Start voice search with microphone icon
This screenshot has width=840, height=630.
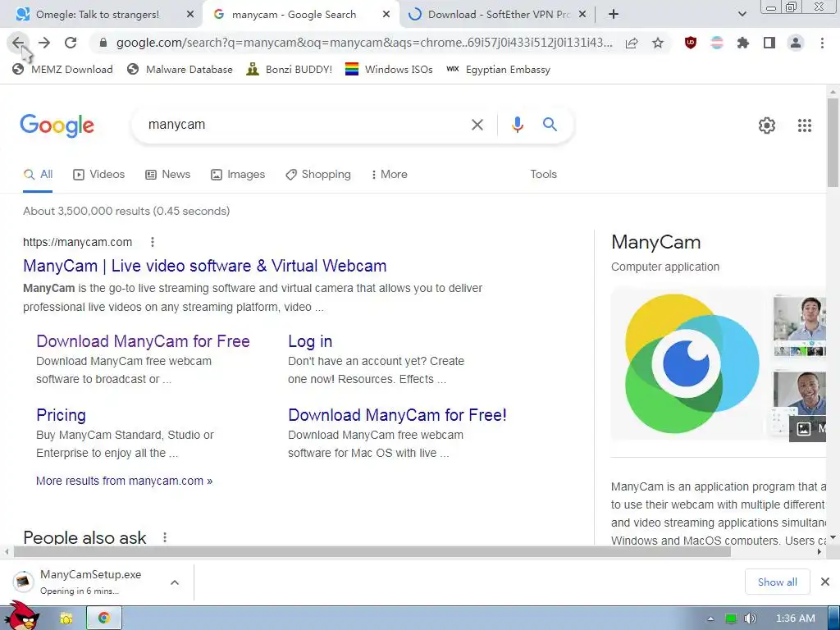[517, 125]
